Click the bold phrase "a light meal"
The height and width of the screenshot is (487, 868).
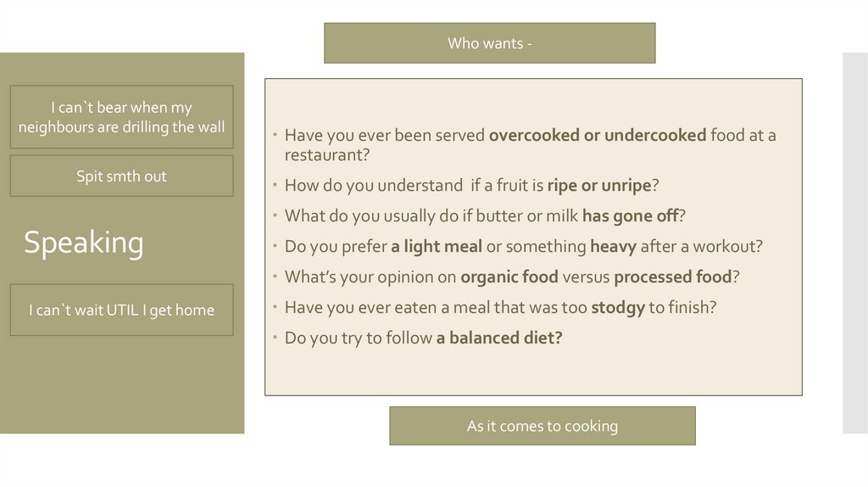(x=436, y=247)
